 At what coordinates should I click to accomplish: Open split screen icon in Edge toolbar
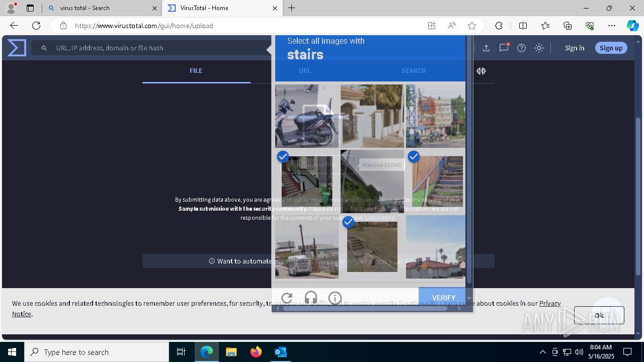pos(523,26)
